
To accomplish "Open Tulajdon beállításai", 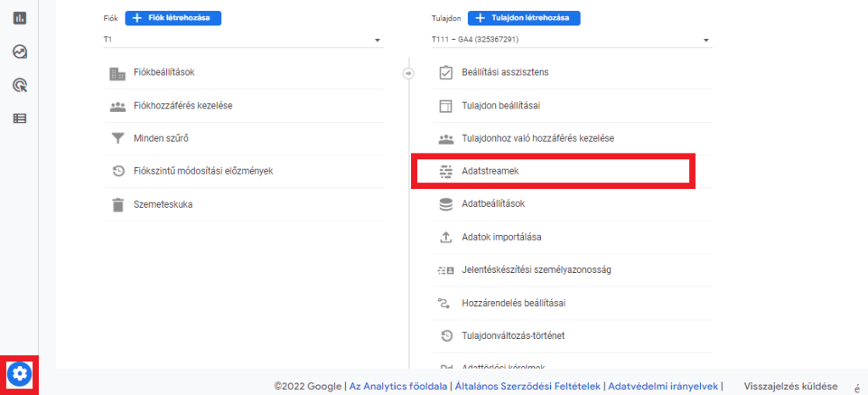I will [501, 106].
